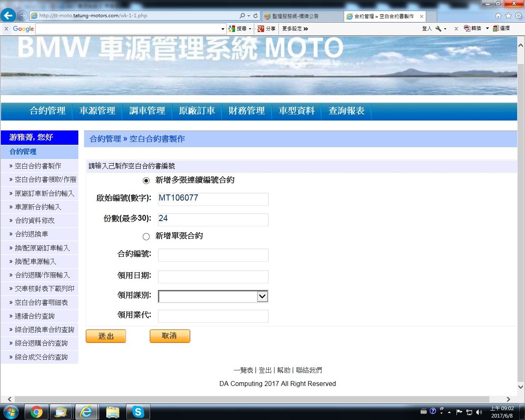Open the file folder icon in taskbar
Screen dimensions: 525x420
point(112,412)
